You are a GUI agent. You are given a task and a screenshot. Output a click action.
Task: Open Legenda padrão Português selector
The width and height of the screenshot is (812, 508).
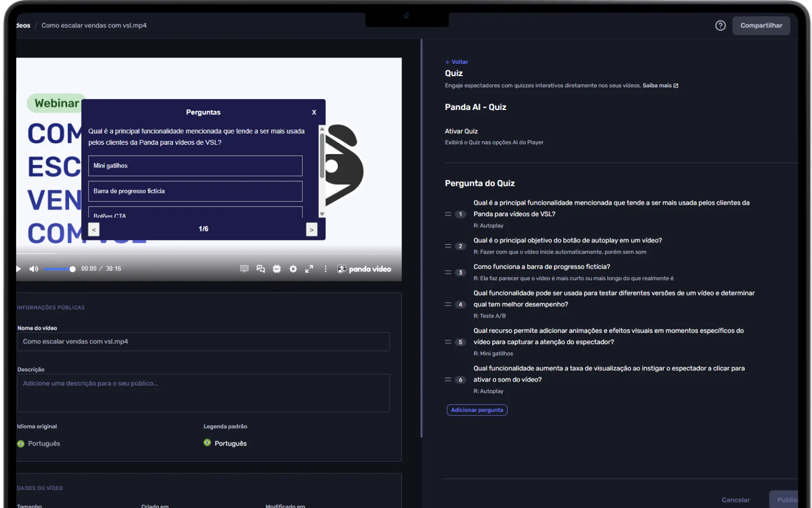coord(225,443)
